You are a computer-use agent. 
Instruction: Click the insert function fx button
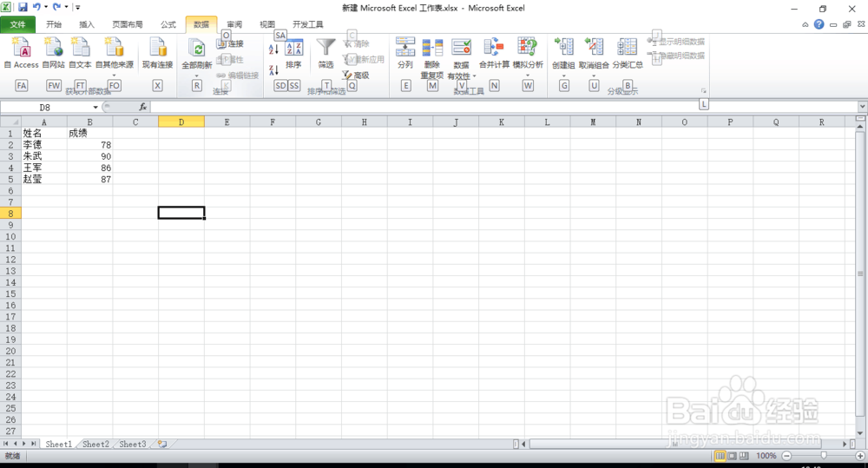(x=143, y=107)
